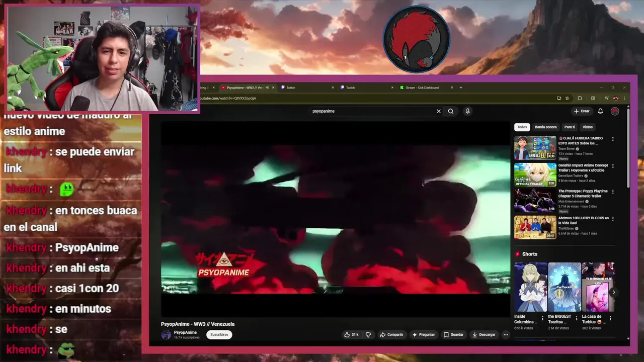The width and height of the screenshot is (644, 362).
Task: Click into the search field reading psyopanime
Action: pos(372,111)
